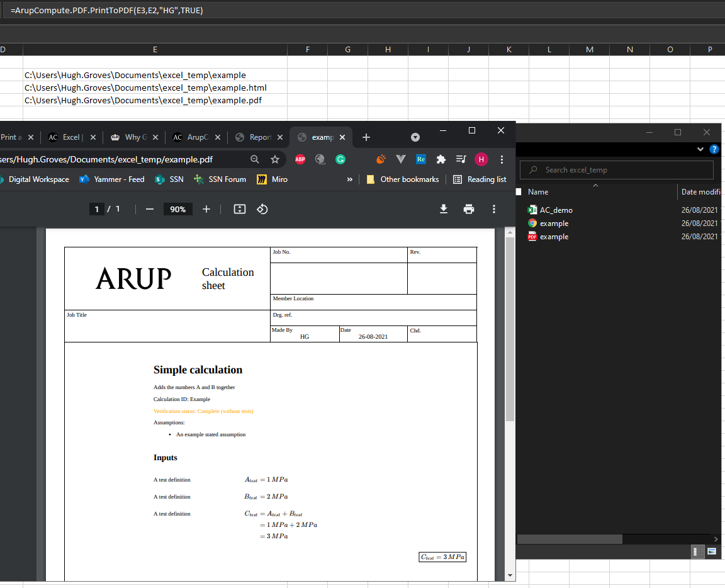Screen dimensions: 725x588
Task: Show hidden bookmarks with the chevron
Action: (349, 179)
